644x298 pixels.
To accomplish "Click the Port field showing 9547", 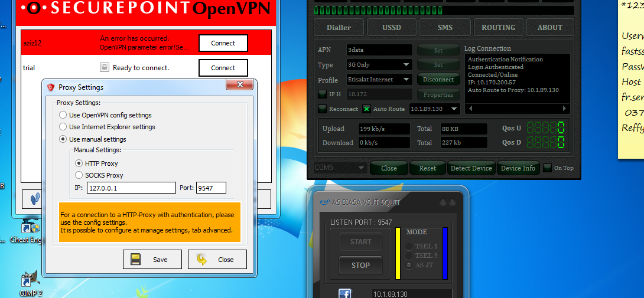I will 211,188.
